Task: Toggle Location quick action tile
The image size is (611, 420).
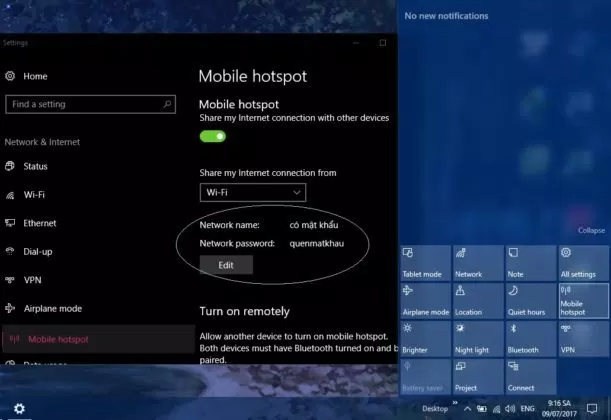Action: coord(478,301)
